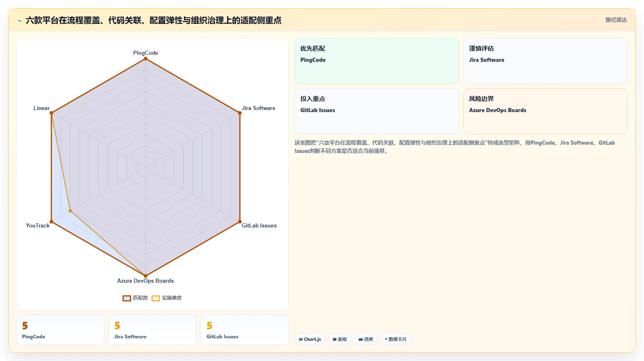The width and height of the screenshot is (644, 361).
Task: Click the YouTrack outer vertex data point
Action: pos(51,222)
